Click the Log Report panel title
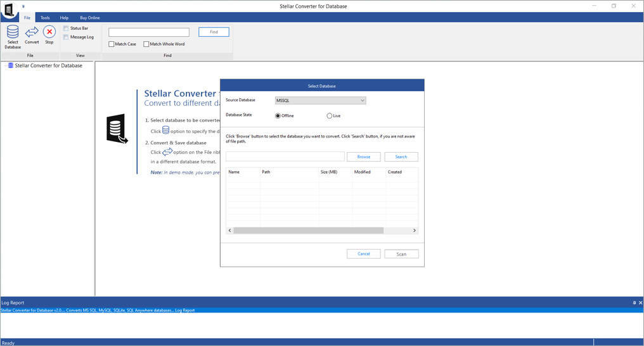The height and width of the screenshot is (346, 644). pyautogui.click(x=13, y=302)
